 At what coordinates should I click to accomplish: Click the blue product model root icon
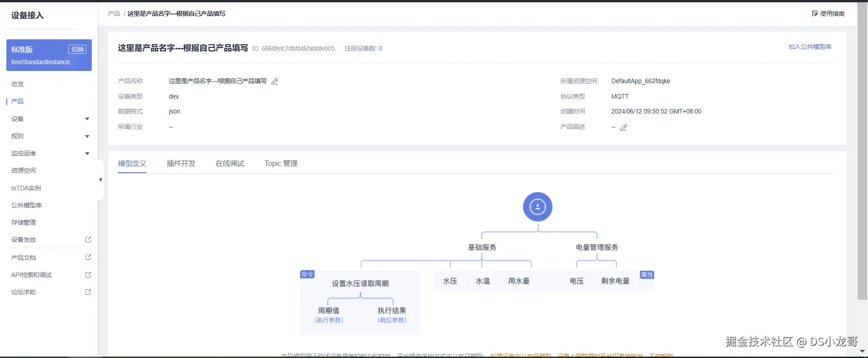click(538, 207)
